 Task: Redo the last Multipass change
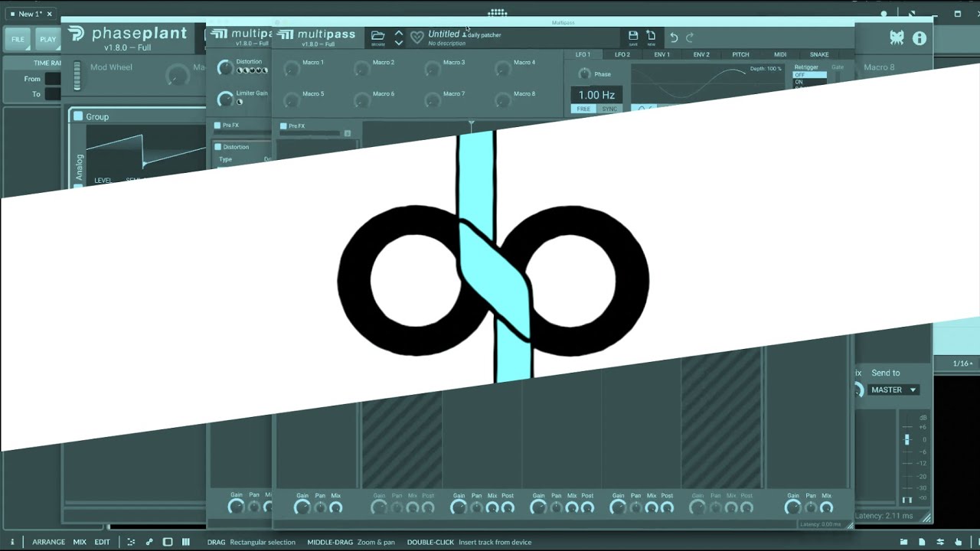point(690,37)
